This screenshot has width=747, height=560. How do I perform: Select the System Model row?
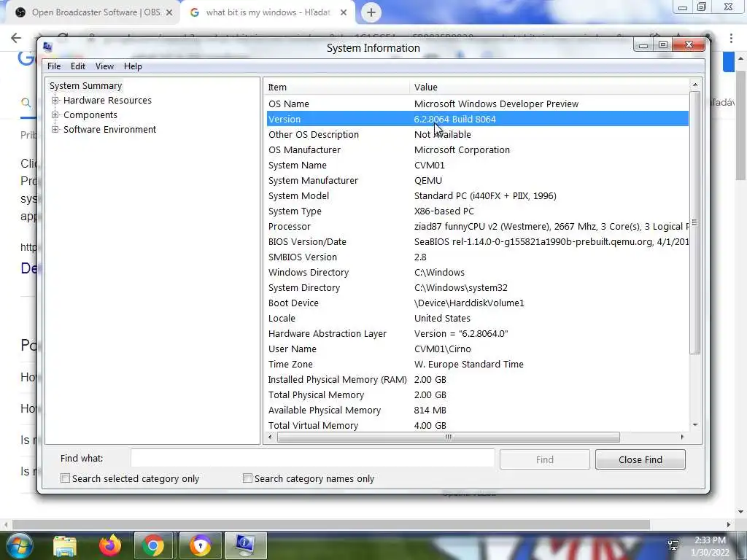(477, 195)
